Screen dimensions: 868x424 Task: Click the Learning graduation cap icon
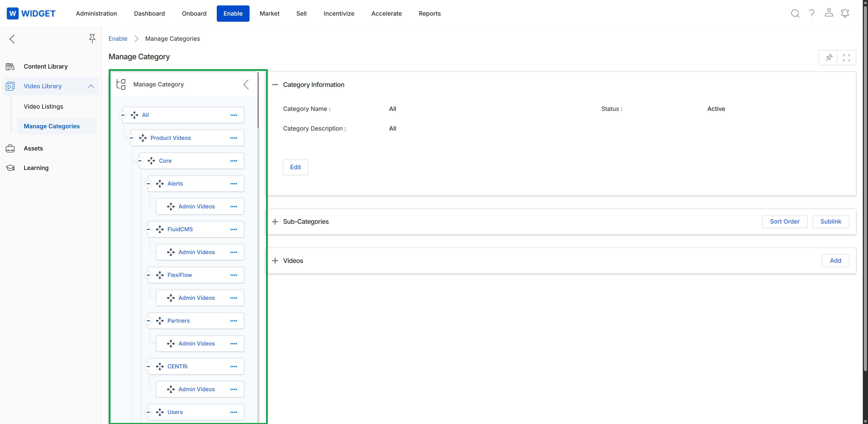pos(10,168)
